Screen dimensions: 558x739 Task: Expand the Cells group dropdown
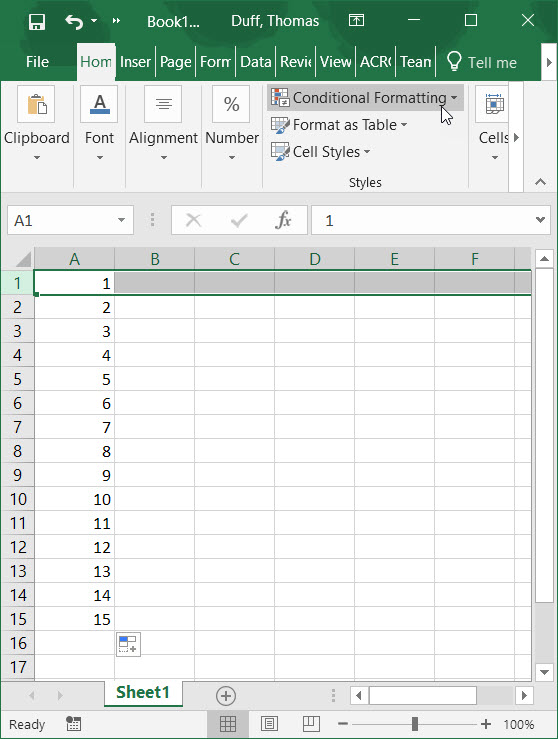494,157
